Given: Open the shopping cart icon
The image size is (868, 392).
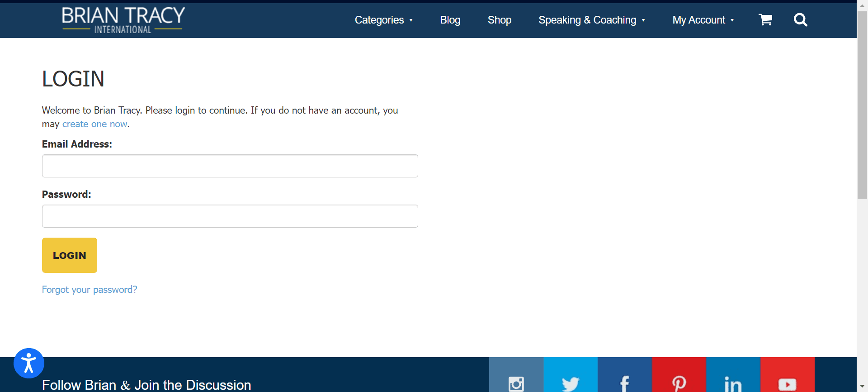Looking at the screenshot, I should [x=765, y=20].
